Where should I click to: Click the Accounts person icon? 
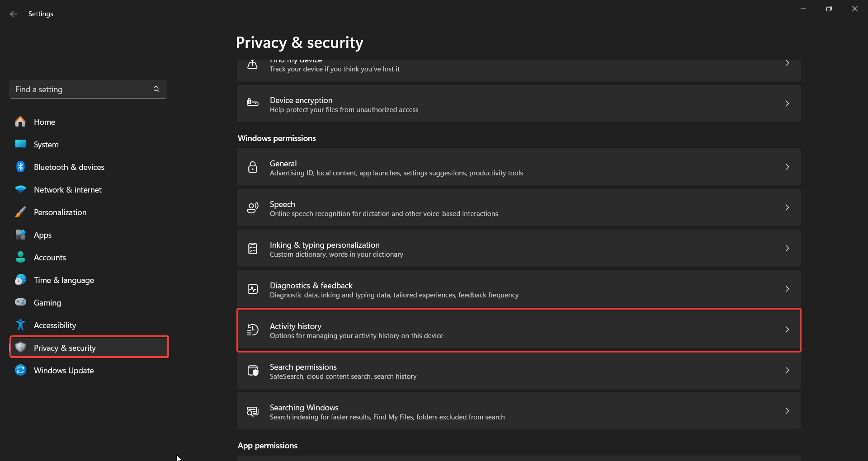[20, 257]
